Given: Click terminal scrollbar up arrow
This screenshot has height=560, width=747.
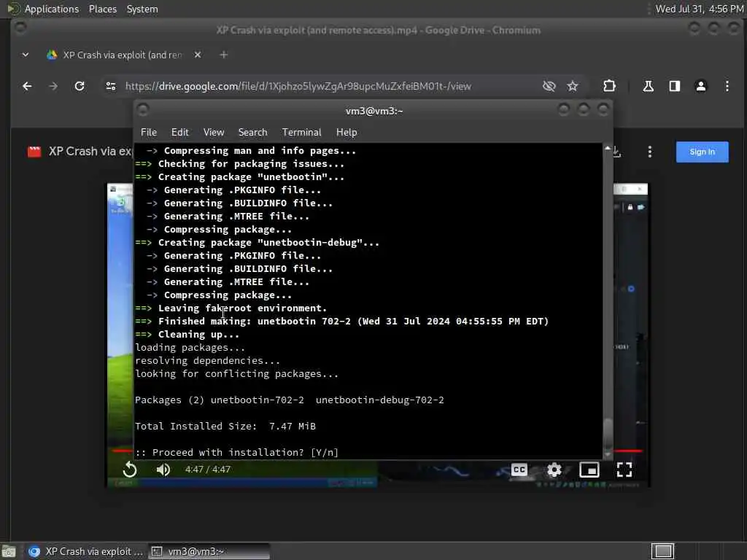Looking at the screenshot, I should click(608, 149).
